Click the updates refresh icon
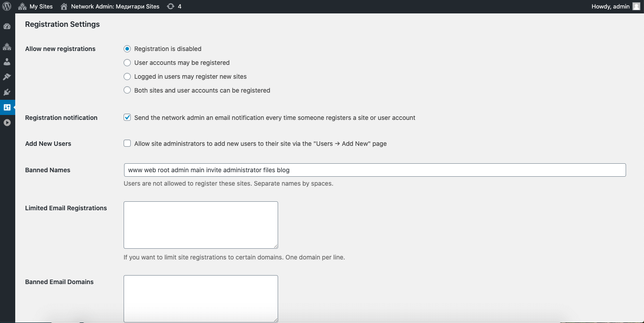This screenshot has width=644, height=323. [171, 6]
